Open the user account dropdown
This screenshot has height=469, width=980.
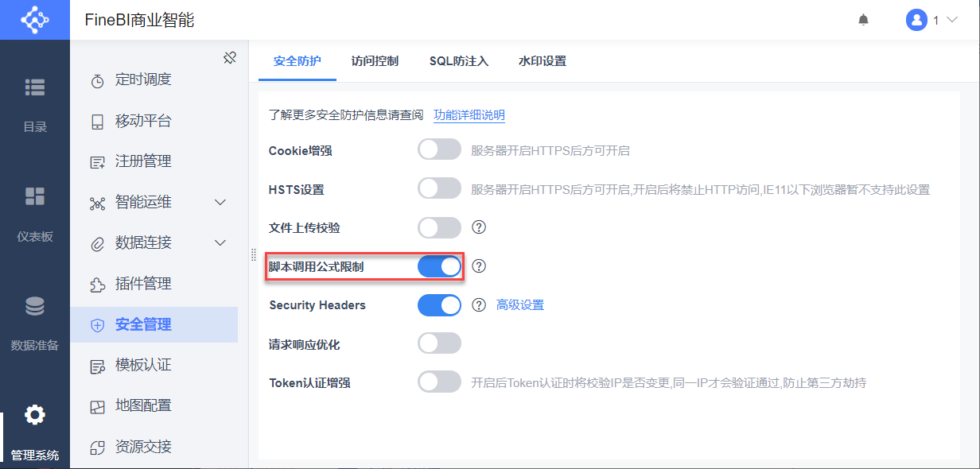[931, 20]
